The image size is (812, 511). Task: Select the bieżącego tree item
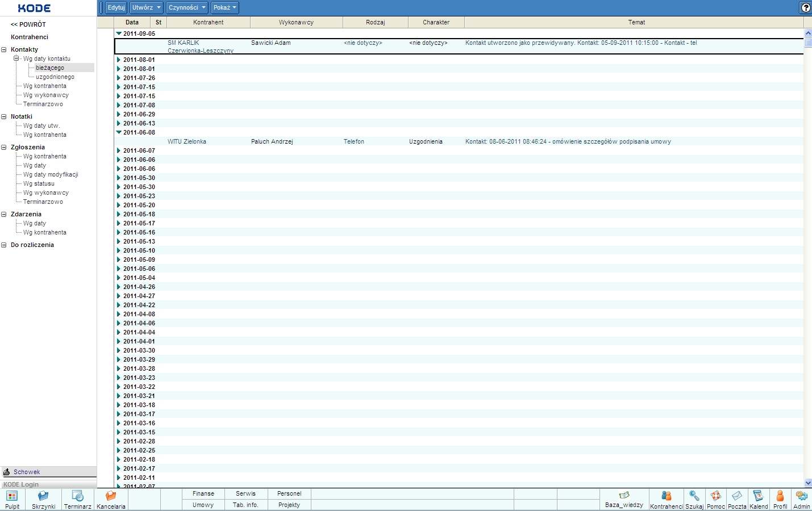pos(50,68)
